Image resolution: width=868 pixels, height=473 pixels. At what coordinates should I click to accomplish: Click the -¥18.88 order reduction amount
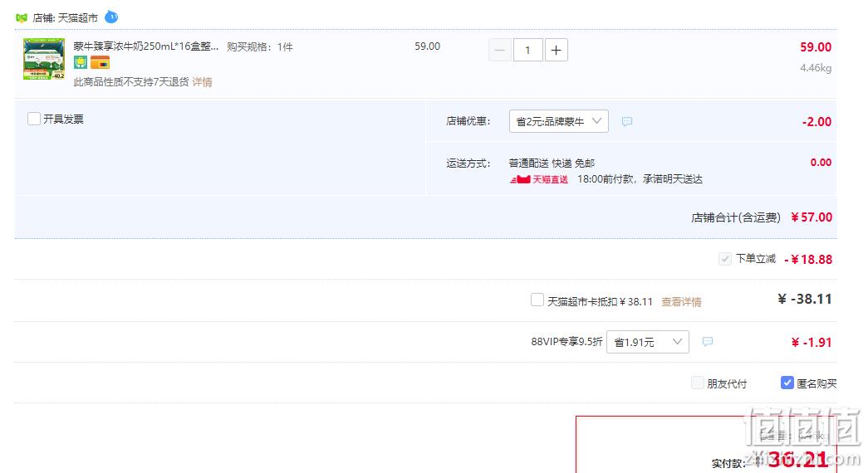(808, 260)
